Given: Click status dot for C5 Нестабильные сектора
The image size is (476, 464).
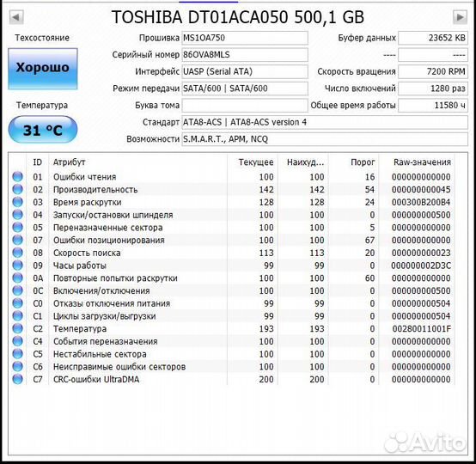Looking at the screenshot, I should pos(17,354).
